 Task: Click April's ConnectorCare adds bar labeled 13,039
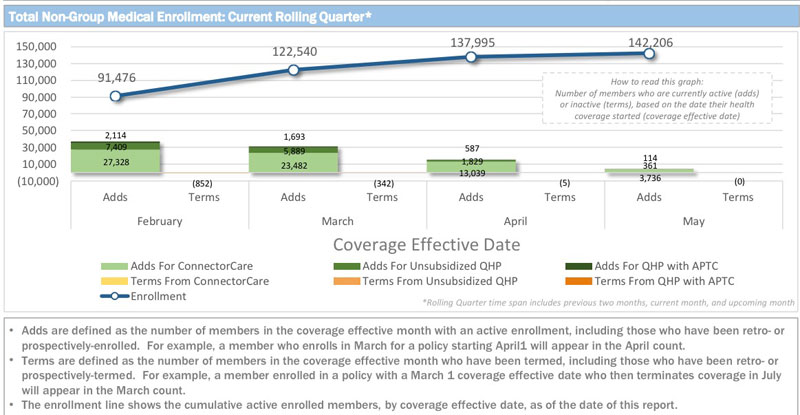coord(471,169)
